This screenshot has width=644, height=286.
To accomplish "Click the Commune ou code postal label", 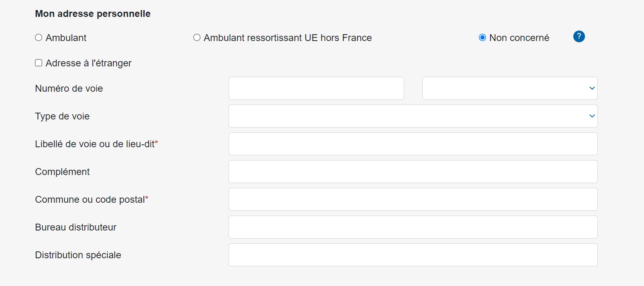I will (92, 200).
